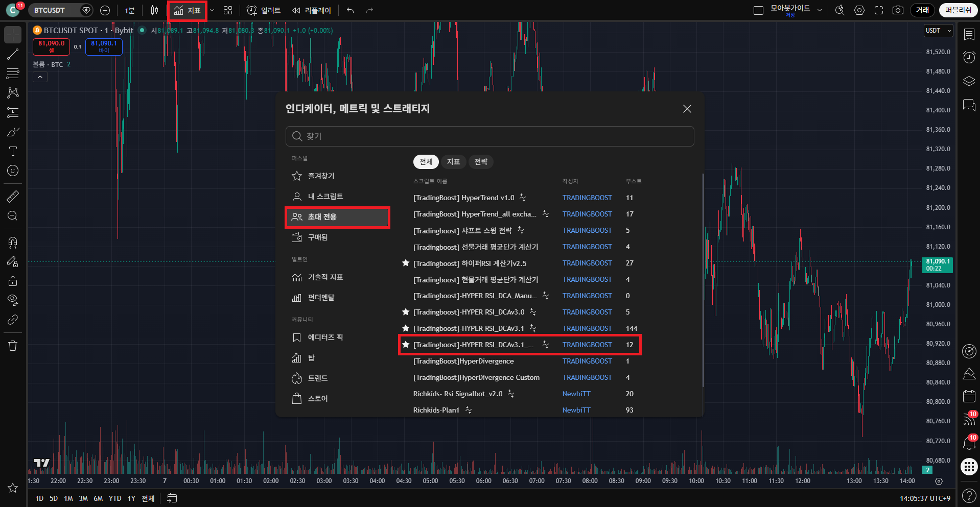Remove drawings with the trash icon

point(13,346)
